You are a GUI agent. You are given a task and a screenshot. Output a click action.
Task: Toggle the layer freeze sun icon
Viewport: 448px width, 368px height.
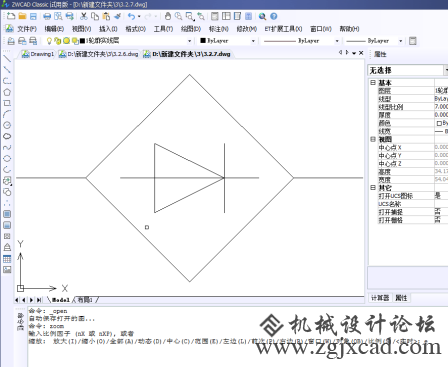pyautogui.click(x=66, y=41)
